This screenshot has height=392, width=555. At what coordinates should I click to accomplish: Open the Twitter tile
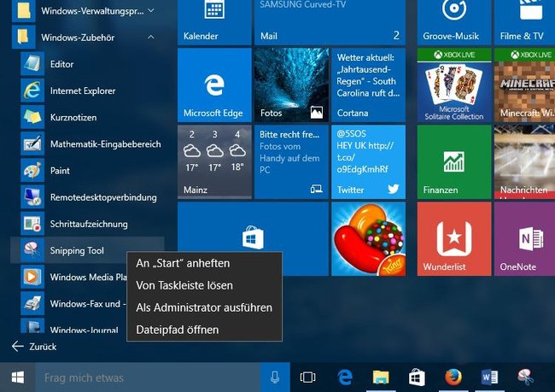pyautogui.click(x=369, y=161)
